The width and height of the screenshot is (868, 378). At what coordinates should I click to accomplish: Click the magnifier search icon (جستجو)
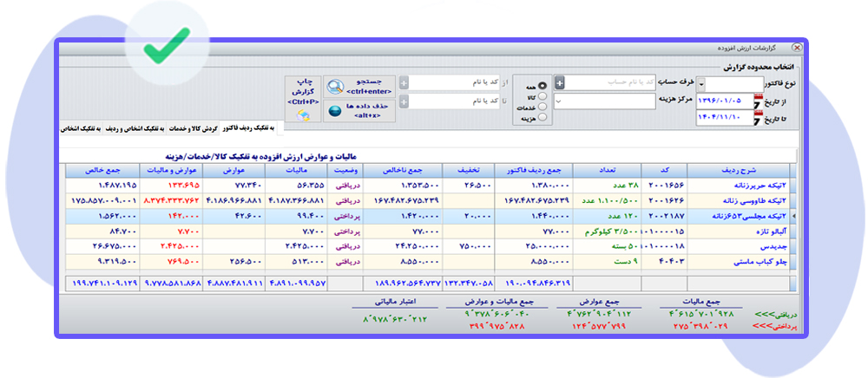pos(335,88)
